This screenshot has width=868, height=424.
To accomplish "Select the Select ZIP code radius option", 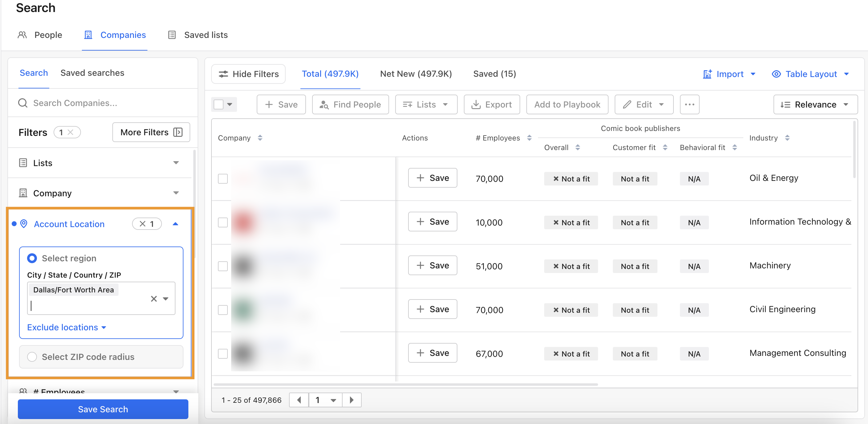I will [x=32, y=357].
